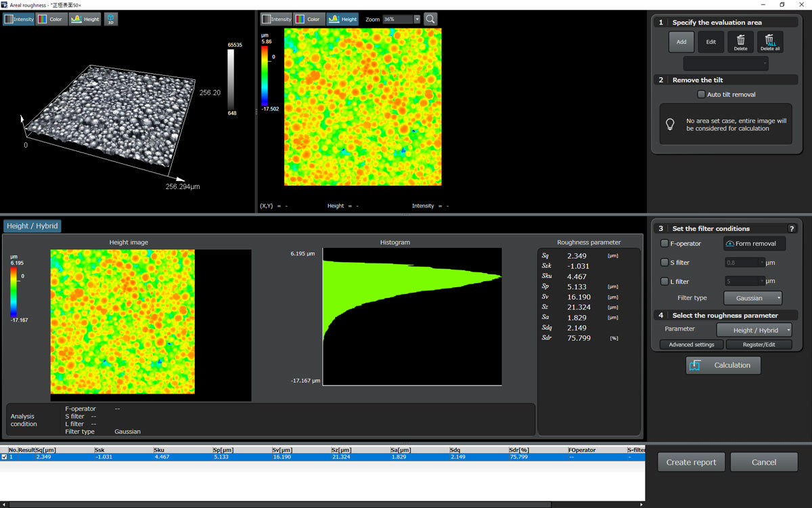Click the Create report button
812x508 pixels.
tap(691, 462)
